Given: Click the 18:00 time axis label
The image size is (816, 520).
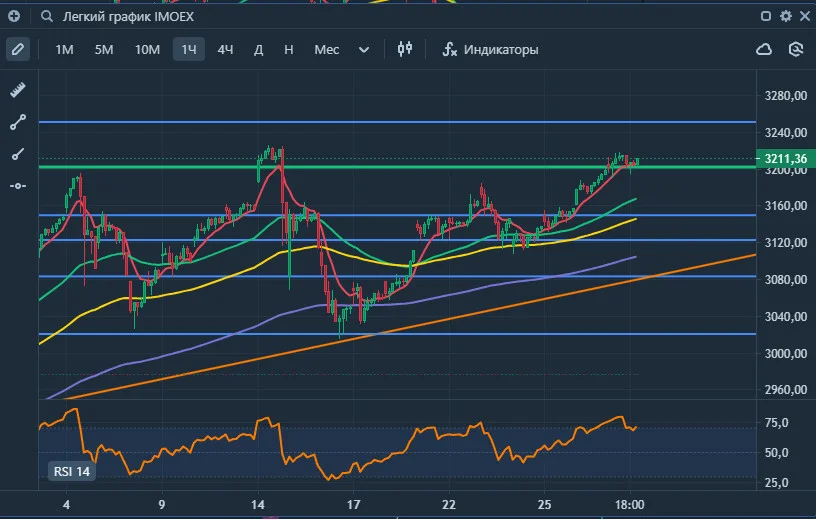Looking at the screenshot, I should (x=630, y=505).
